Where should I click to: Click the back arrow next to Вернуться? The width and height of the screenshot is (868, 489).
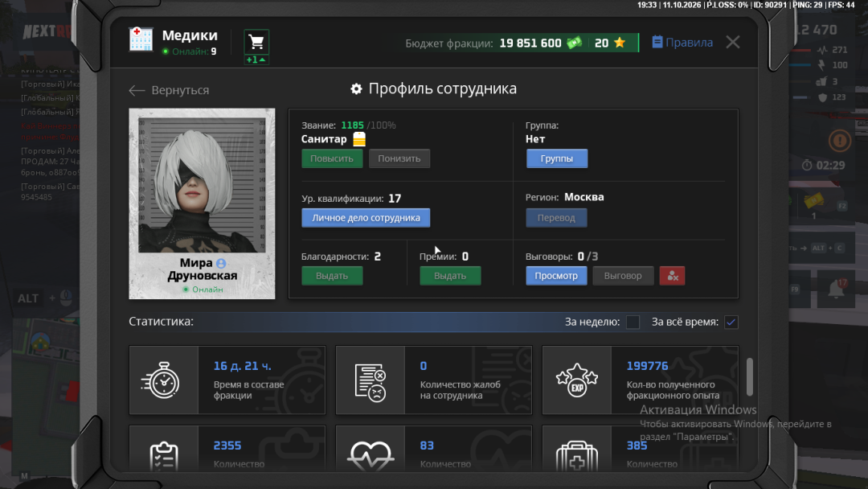coord(136,90)
